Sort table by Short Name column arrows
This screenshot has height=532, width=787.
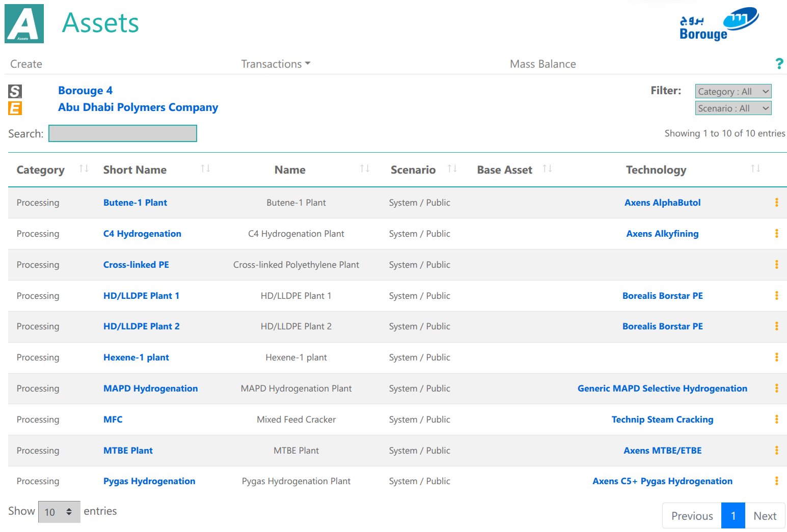(x=205, y=169)
